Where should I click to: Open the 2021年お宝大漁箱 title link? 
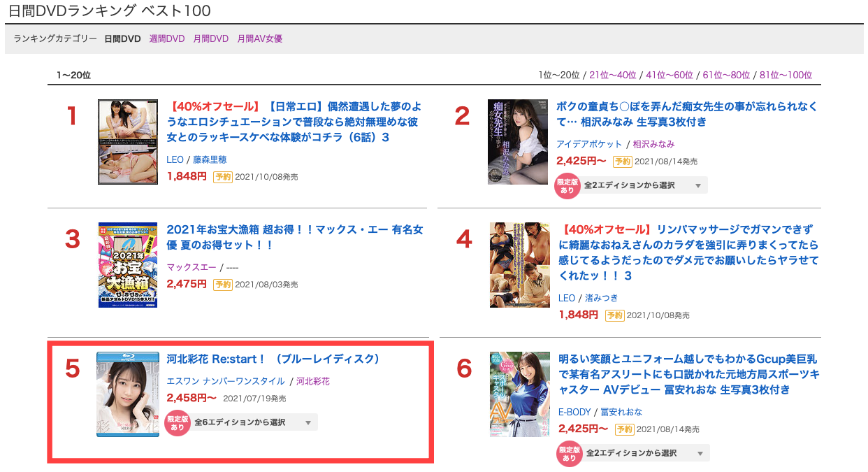(294, 237)
